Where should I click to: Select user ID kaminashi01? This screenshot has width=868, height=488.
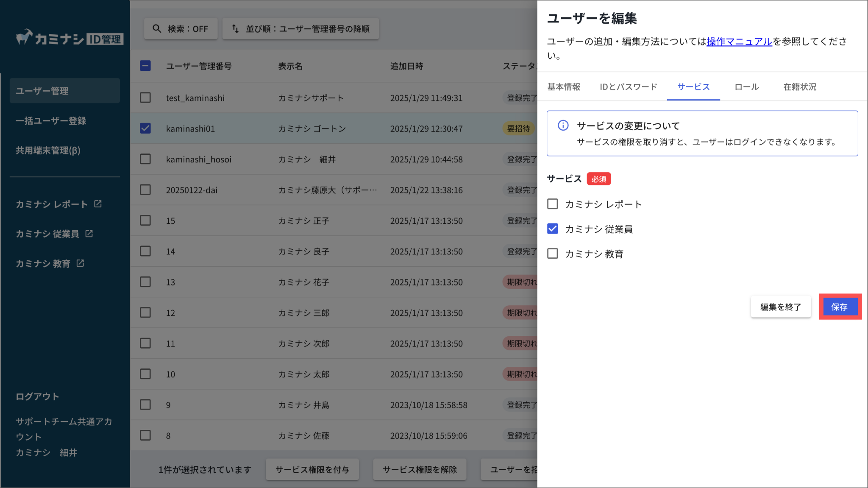point(190,128)
